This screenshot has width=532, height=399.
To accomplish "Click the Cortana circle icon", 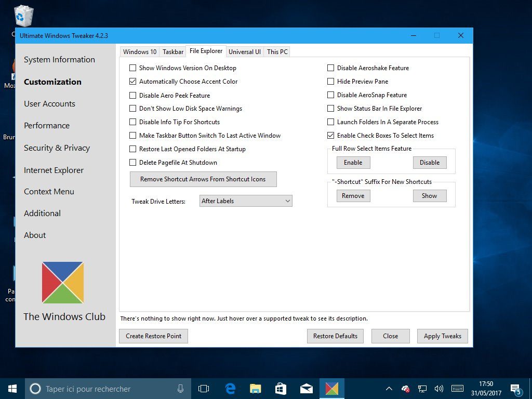I will tap(35, 389).
